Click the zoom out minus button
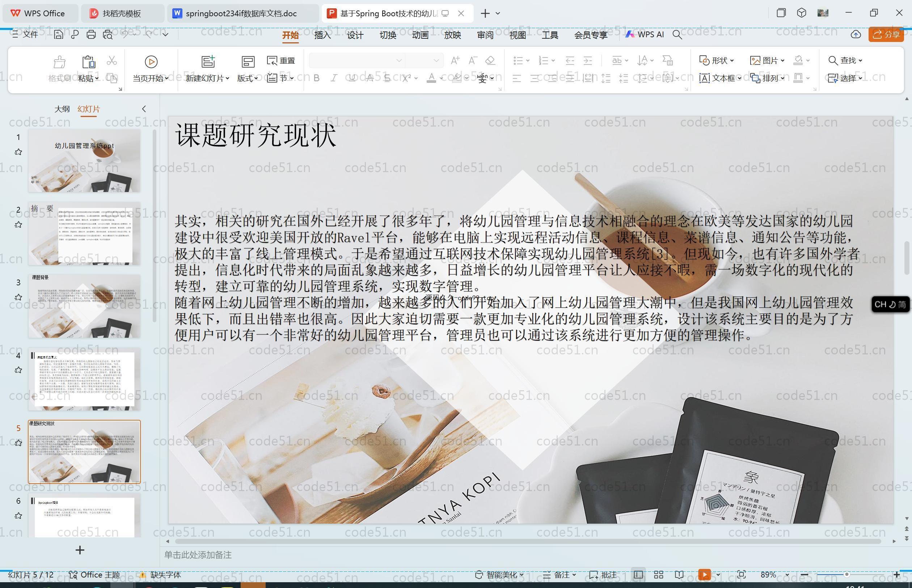Viewport: 912px width, 588px height. click(804, 575)
